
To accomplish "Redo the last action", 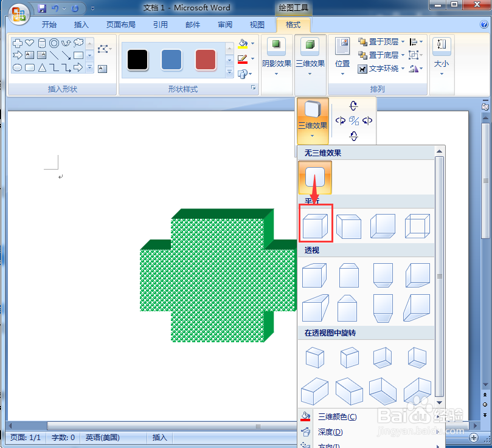I will 75,8.
